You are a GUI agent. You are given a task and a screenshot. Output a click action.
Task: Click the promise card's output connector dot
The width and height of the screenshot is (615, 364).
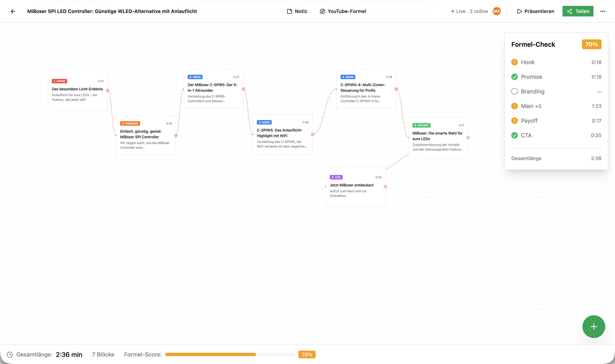coord(176,135)
